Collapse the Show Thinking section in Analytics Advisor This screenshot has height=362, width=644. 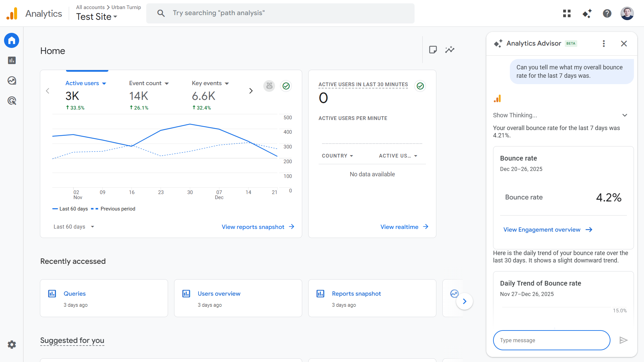click(625, 115)
